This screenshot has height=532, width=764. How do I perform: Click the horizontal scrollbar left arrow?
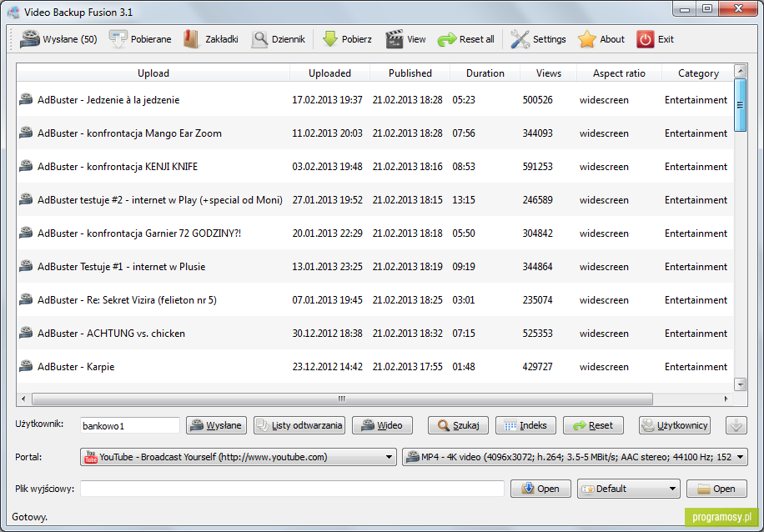[23, 399]
